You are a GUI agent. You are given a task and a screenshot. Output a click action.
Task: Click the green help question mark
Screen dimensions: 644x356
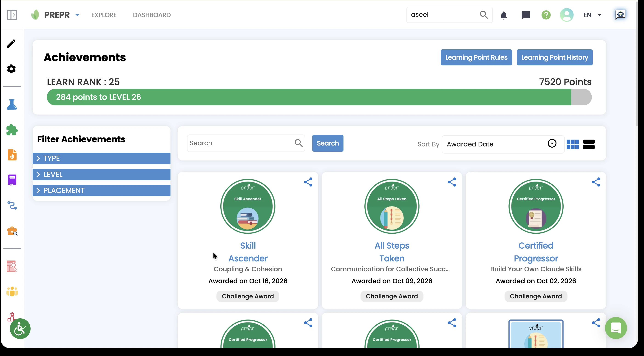click(x=546, y=15)
